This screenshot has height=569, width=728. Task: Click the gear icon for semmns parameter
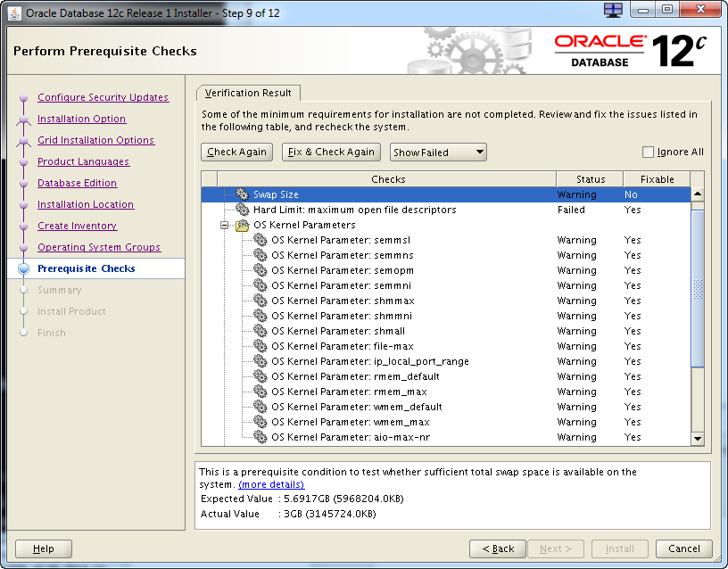click(x=260, y=255)
